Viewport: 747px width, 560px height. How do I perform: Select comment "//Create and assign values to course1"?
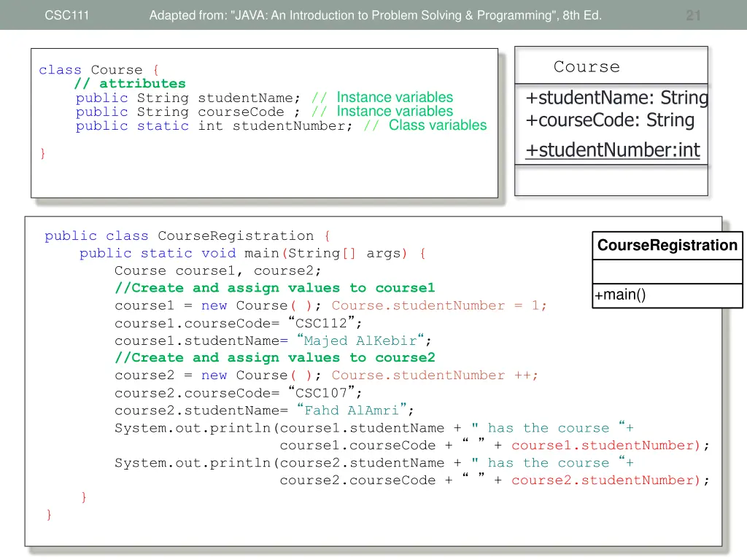click(275, 288)
